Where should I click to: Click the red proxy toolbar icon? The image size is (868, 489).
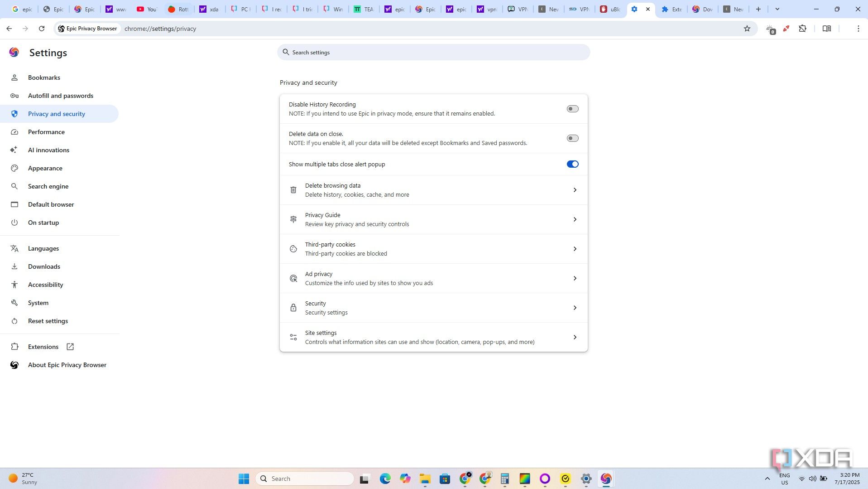[786, 29]
